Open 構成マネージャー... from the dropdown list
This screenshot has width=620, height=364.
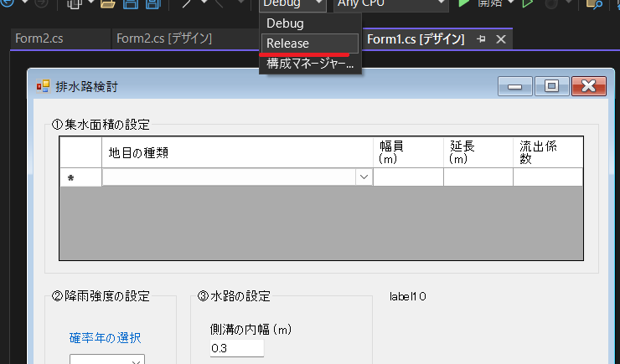310,63
